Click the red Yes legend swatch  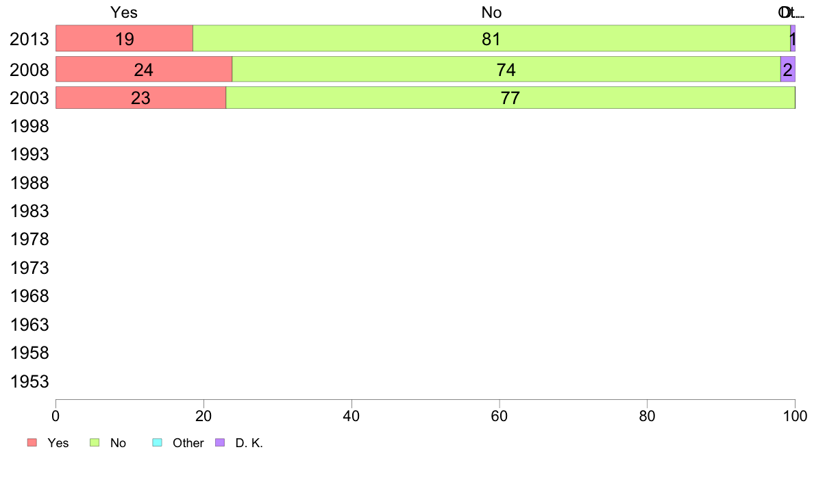click(32, 442)
